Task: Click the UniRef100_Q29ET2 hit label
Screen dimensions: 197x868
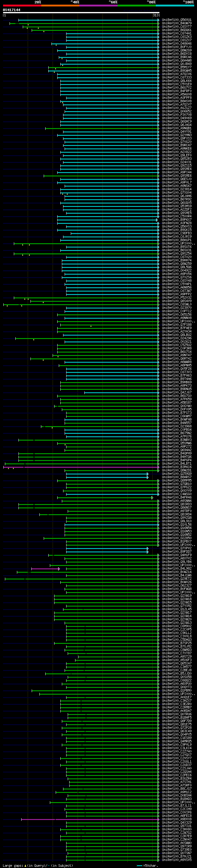Action: pyautogui.click(x=177, y=579)
